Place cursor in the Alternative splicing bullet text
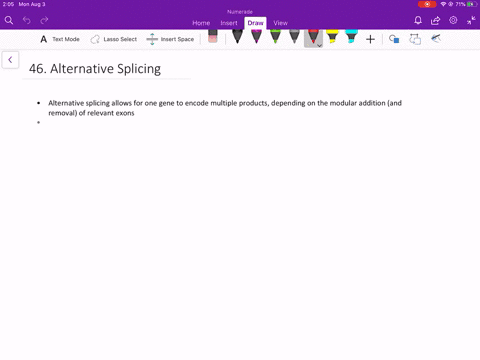 [x=225, y=108]
